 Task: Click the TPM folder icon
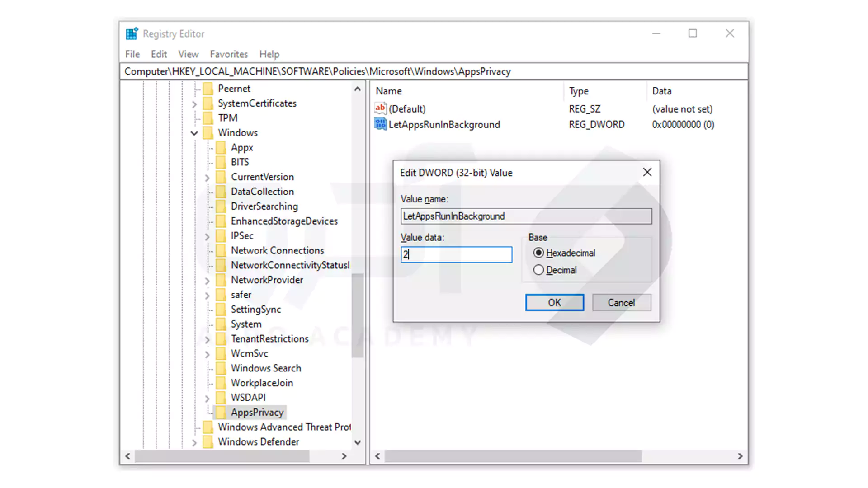click(208, 118)
